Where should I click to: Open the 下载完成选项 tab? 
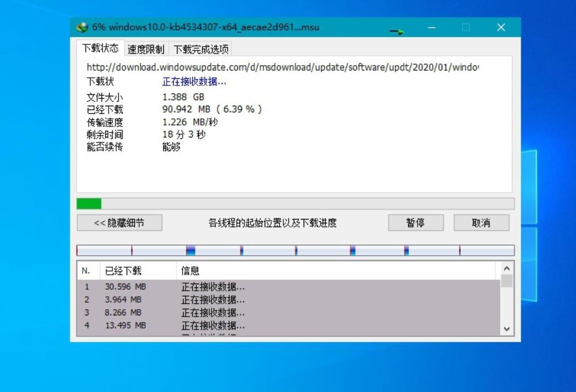[x=201, y=49]
